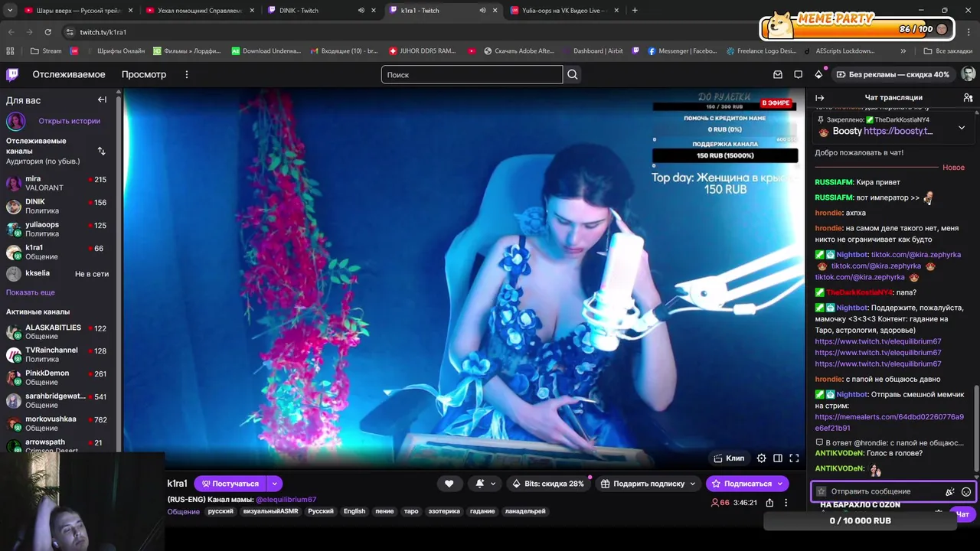Image resolution: width=980 pixels, height=551 pixels.
Task: Open the Просмотр nav item
Action: (x=144, y=74)
